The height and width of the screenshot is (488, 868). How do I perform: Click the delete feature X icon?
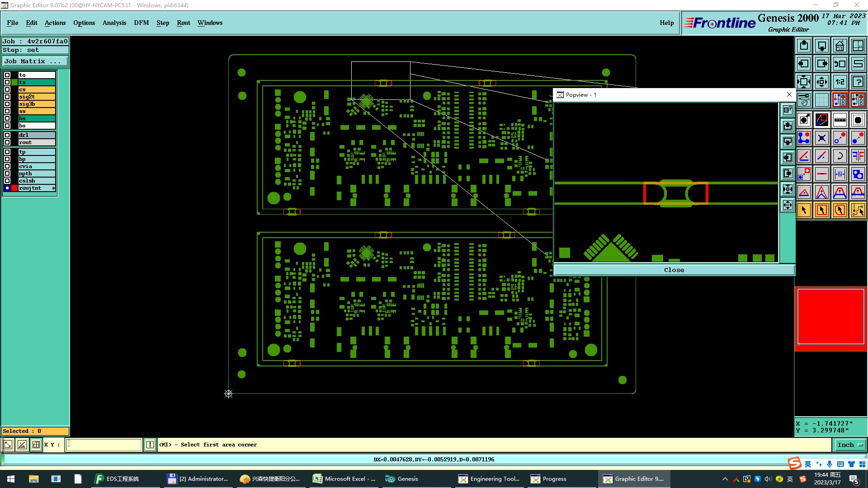tap(821, 138)
